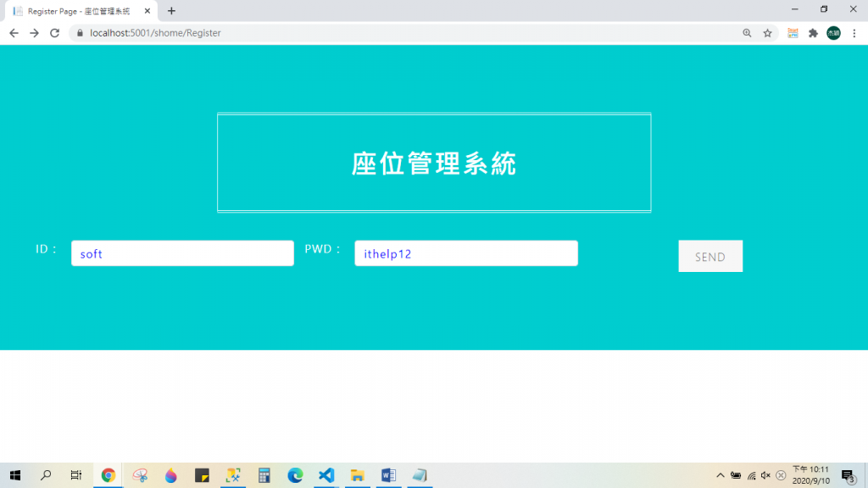Show hidden system tray icons
This screenshot has height=488, width=868.
[721, 475]
